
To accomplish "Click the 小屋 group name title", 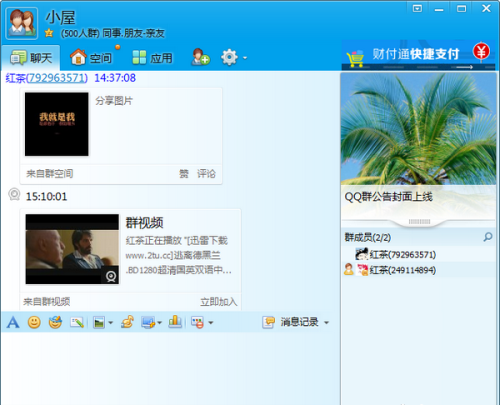I will coord(60,17).
